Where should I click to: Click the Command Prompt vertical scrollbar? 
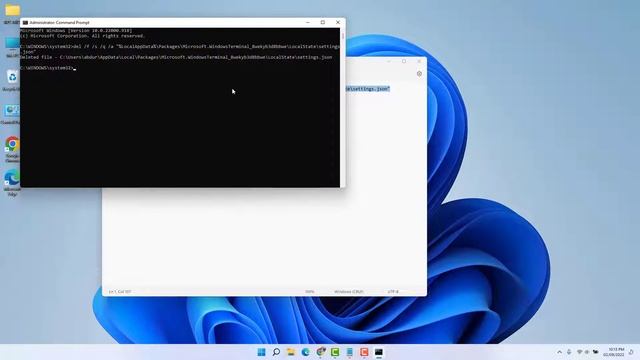click(342, 107)
